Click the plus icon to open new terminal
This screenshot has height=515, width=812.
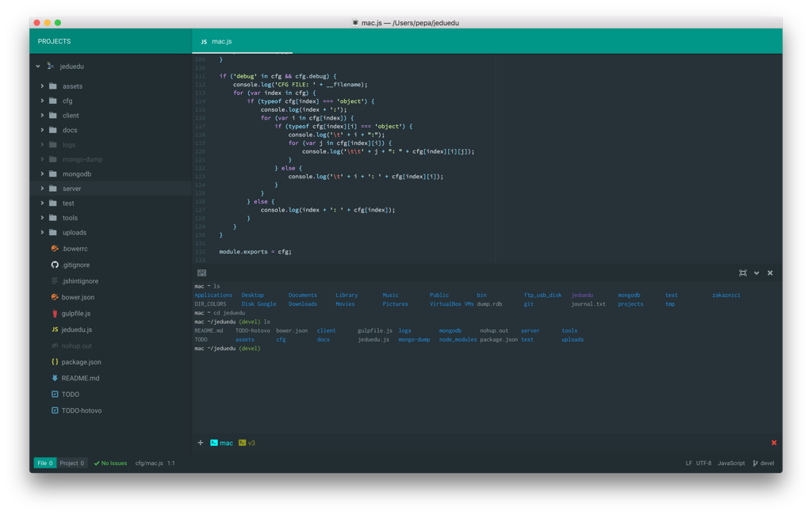[200, 443]
